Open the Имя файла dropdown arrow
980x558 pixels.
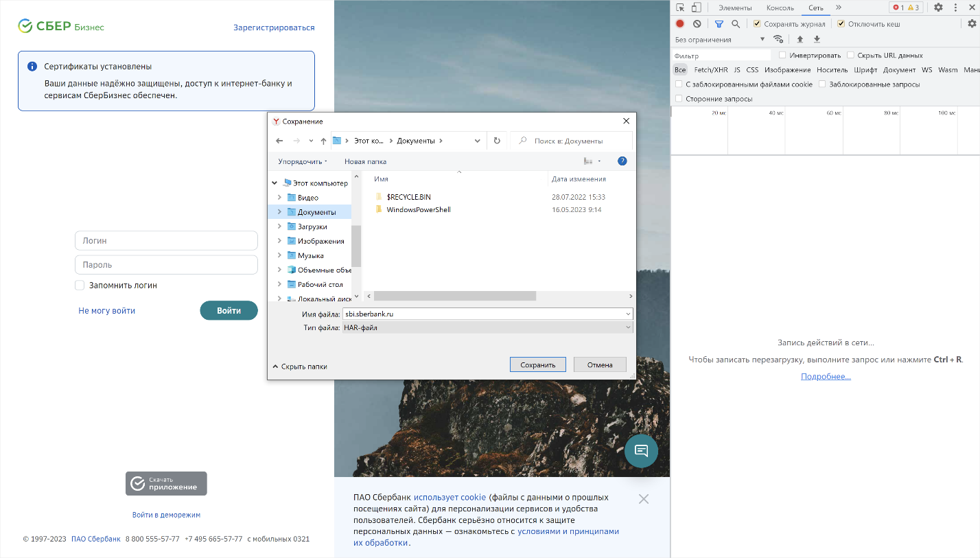[628, 314]
